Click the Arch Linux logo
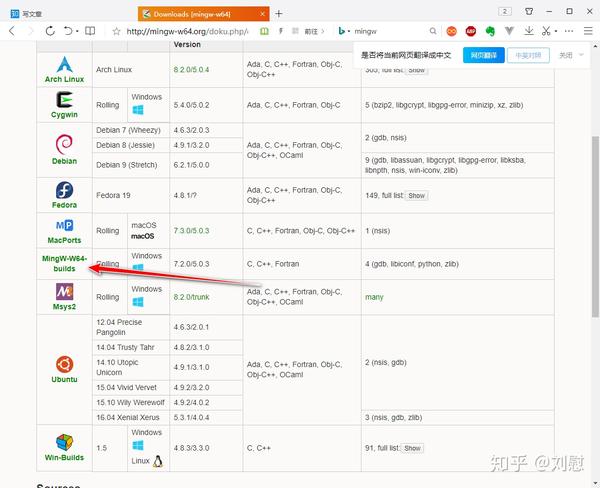This screenshot has width=600, height=488. tap(64, 64)
